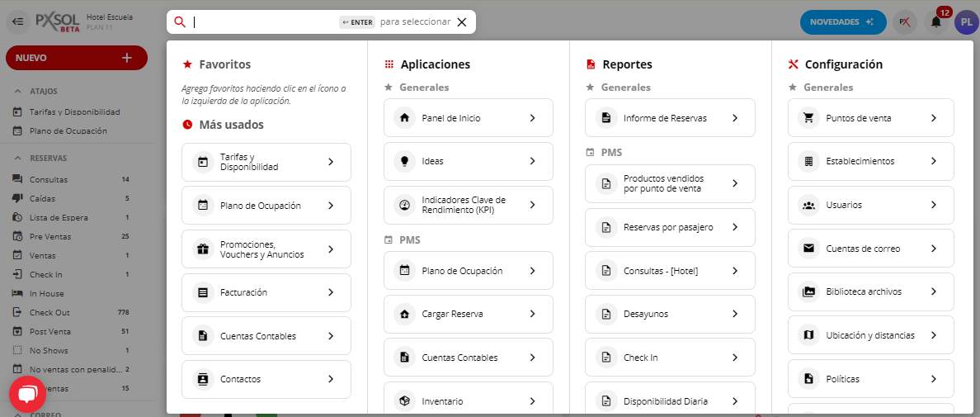The height and width of the screenshot is (417, 980).
Task: Open Check In in the sidebar
Action: coord(46,274)
